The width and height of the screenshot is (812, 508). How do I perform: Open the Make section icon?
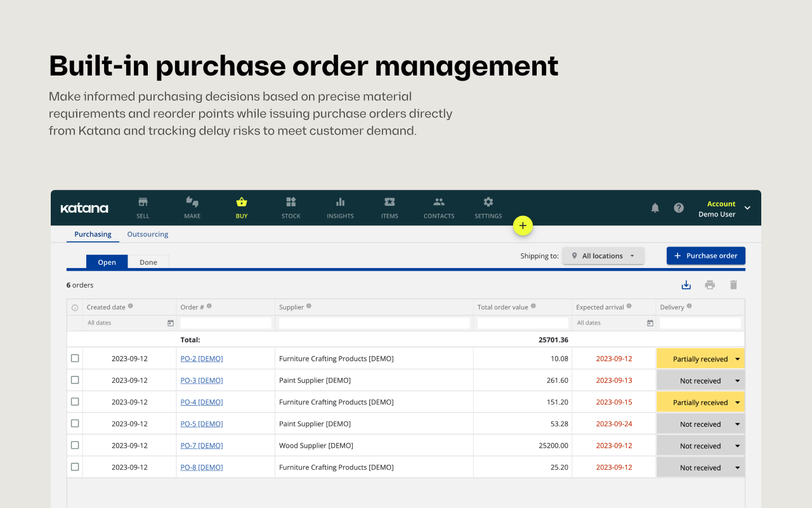point(192,202)
